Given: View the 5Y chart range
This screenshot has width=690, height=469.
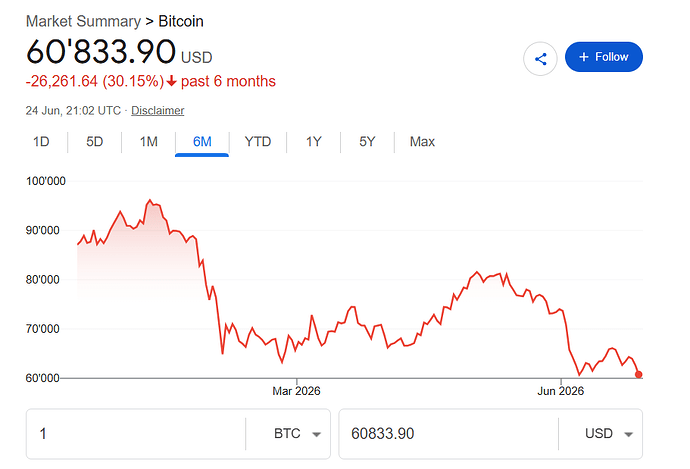Looking at the screenshot, I should tap(367, 142).
